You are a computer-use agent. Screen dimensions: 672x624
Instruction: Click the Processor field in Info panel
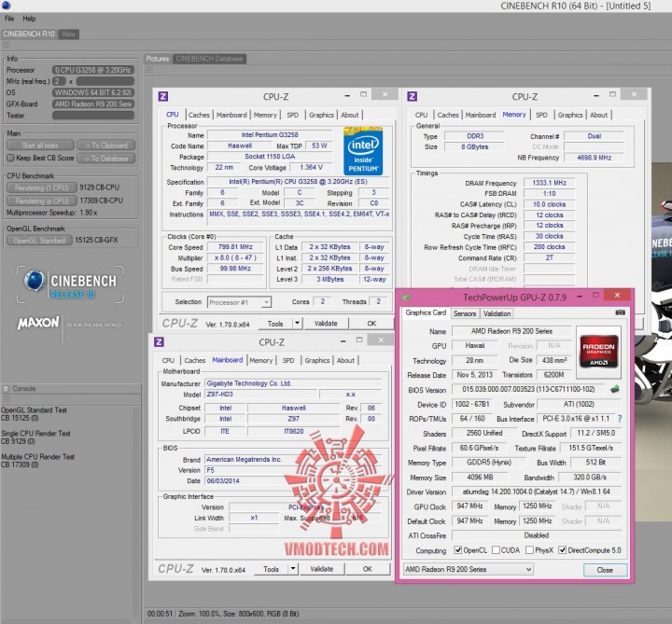click(93, 70)
